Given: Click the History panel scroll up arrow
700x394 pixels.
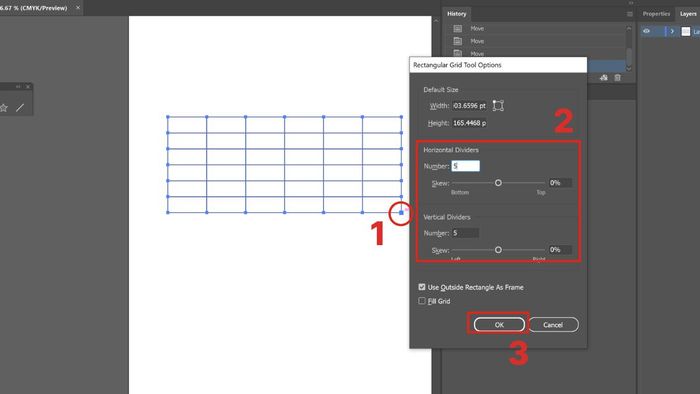Looking at the screenshot, I should pyautogui.click(x=629, y=28).
